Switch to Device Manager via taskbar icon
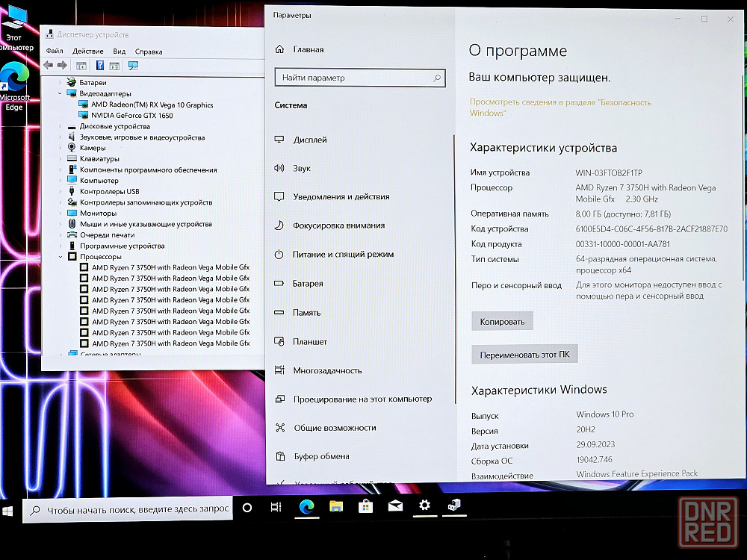 pos(454,505)
